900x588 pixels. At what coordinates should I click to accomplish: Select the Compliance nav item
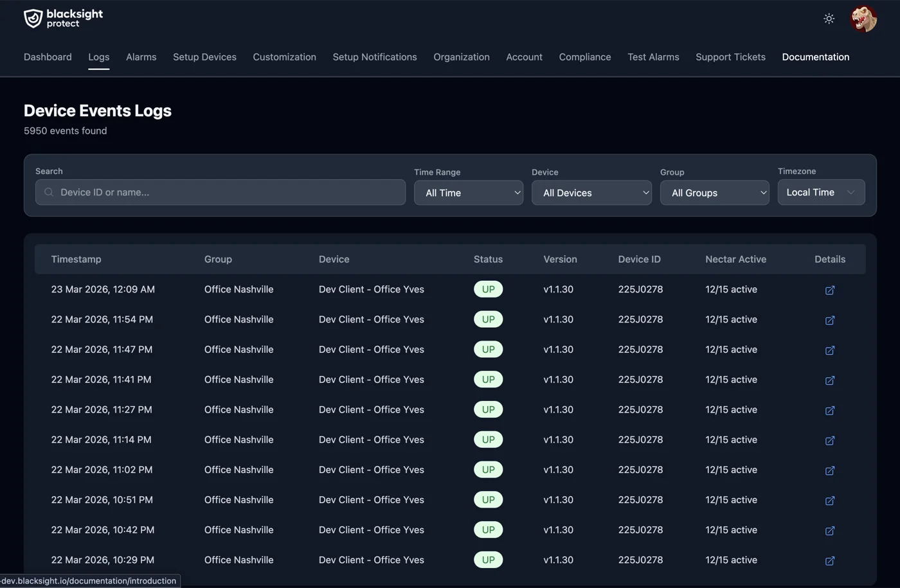click(x=584, y=57)
